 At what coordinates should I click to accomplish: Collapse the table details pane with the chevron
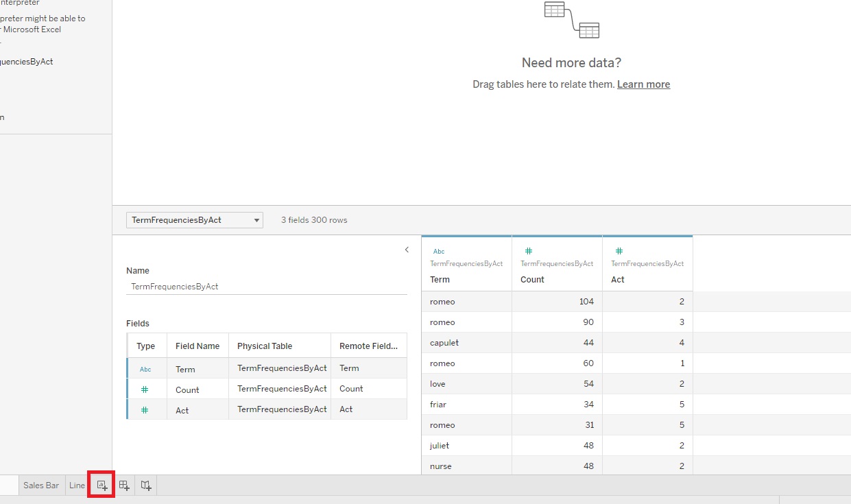[407, 250]
